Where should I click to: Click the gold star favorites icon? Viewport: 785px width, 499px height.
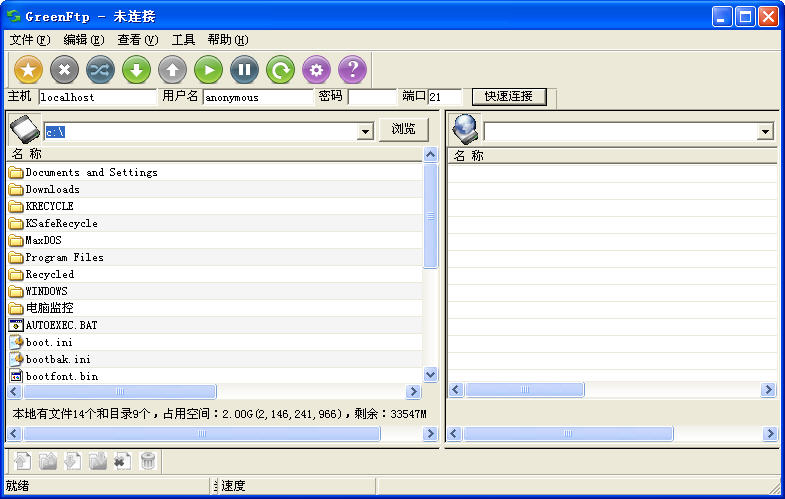29,69
